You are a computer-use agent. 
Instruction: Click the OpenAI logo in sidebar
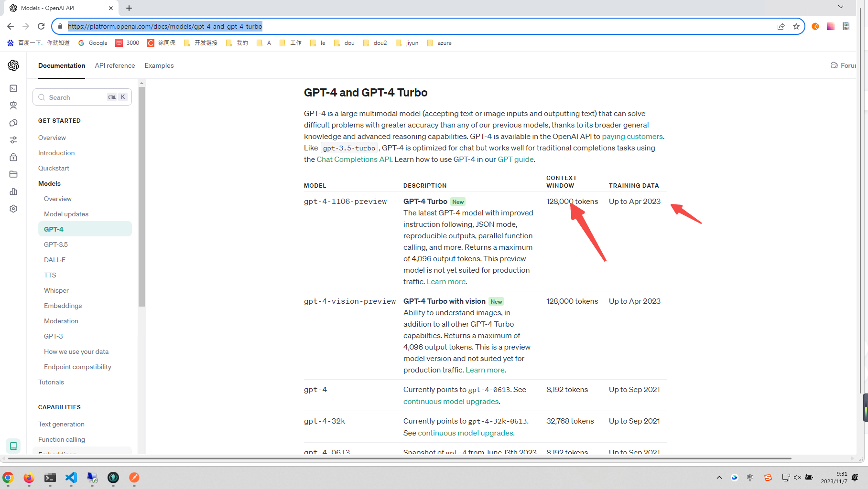[13, 65]
